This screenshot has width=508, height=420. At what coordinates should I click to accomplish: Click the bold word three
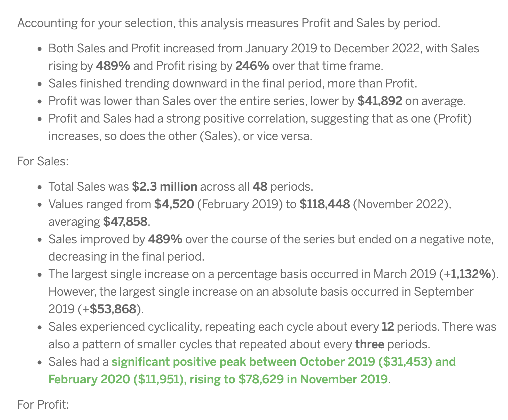(370, 344)
